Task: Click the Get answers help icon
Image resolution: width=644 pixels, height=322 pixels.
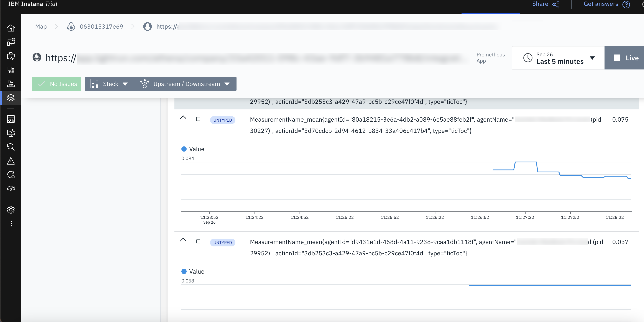Action: [x=626, y=4]
